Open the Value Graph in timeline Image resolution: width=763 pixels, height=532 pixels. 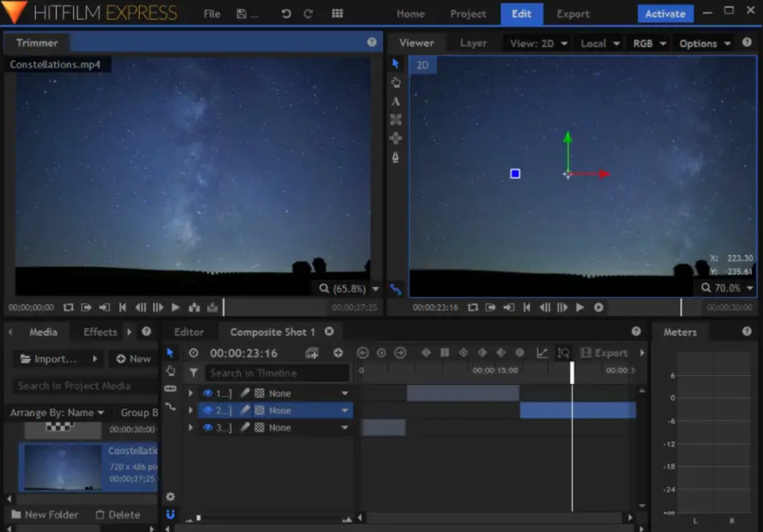(542, 353)
